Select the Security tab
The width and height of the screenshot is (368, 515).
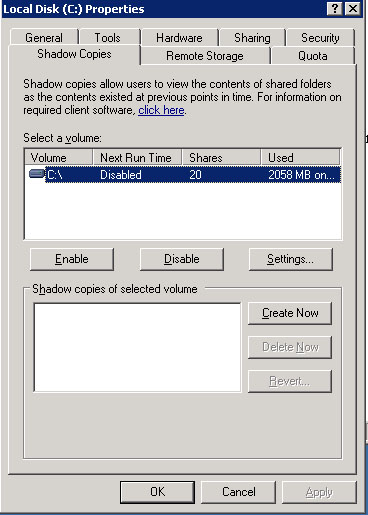click(320, 37)
